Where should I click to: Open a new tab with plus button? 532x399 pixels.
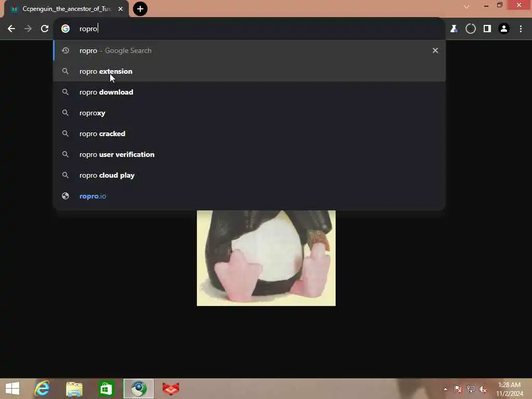pyautogui.click(x=140, y=9)
